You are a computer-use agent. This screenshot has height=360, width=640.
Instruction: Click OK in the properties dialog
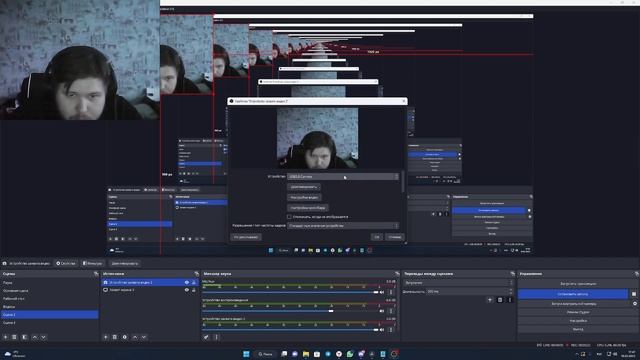point(377,237)
